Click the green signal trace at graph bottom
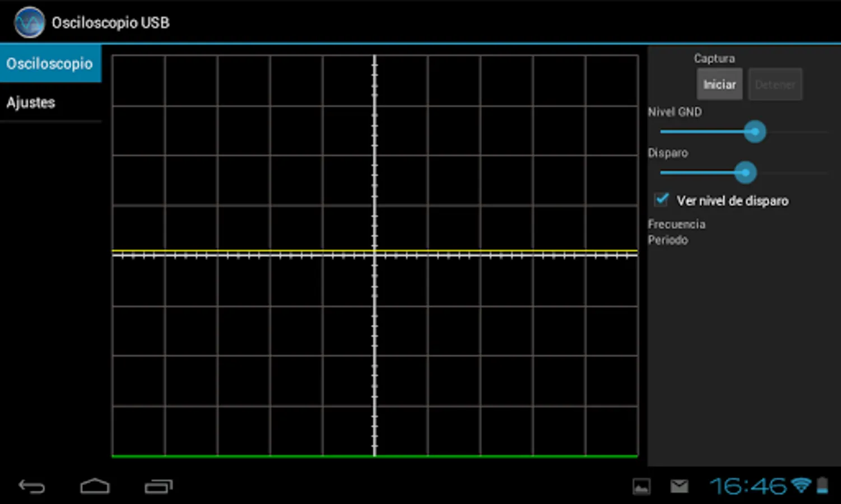Viewport: 841px width, 504px height. click(375, 456)
